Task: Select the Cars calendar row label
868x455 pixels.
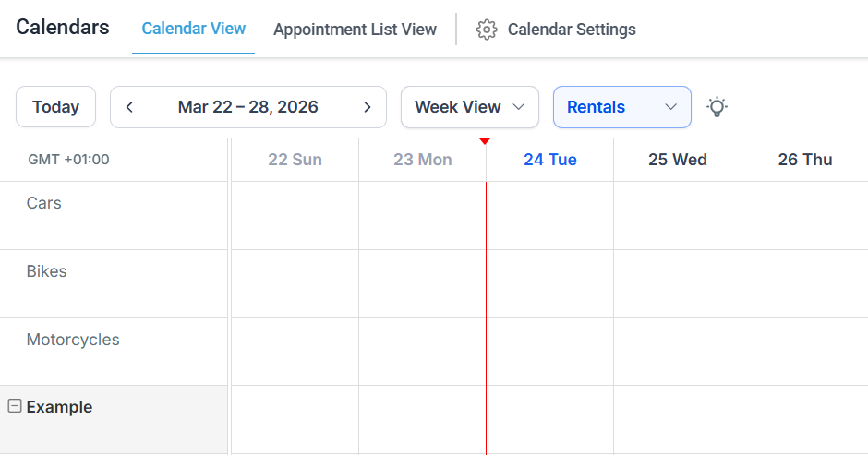Action: (x=44, y=203)
